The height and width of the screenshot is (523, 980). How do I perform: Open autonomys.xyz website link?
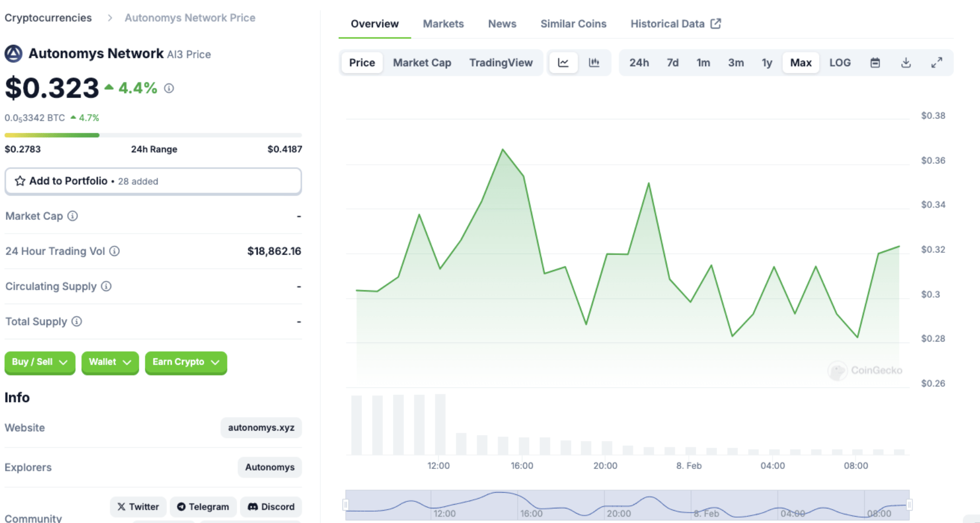pyautogui.click(x=261, y=427)
